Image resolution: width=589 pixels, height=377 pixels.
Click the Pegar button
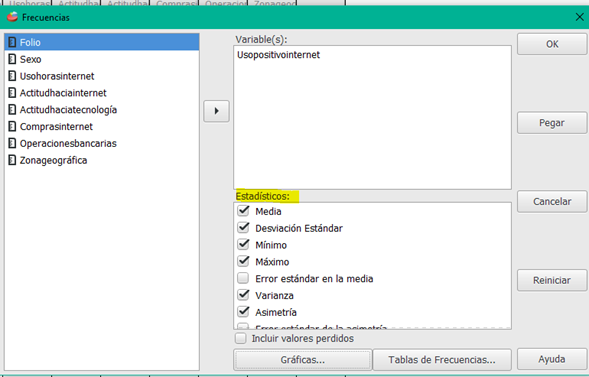coord(552,123)
